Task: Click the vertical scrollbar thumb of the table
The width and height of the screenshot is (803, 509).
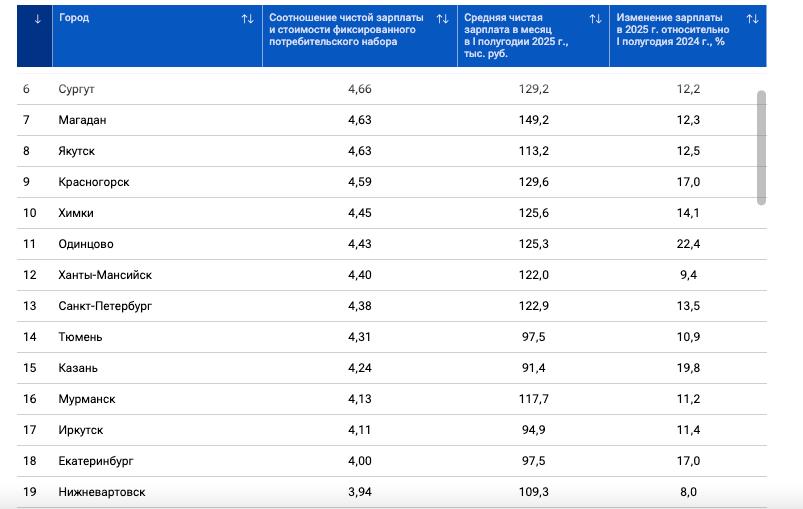Action: tap(761, 147)
